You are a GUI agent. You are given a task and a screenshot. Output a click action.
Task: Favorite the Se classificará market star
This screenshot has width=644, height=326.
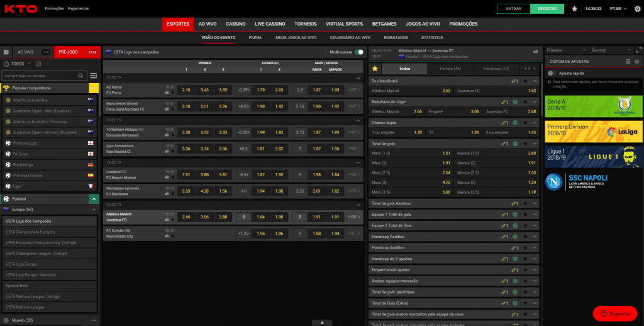tap(525, 81)
